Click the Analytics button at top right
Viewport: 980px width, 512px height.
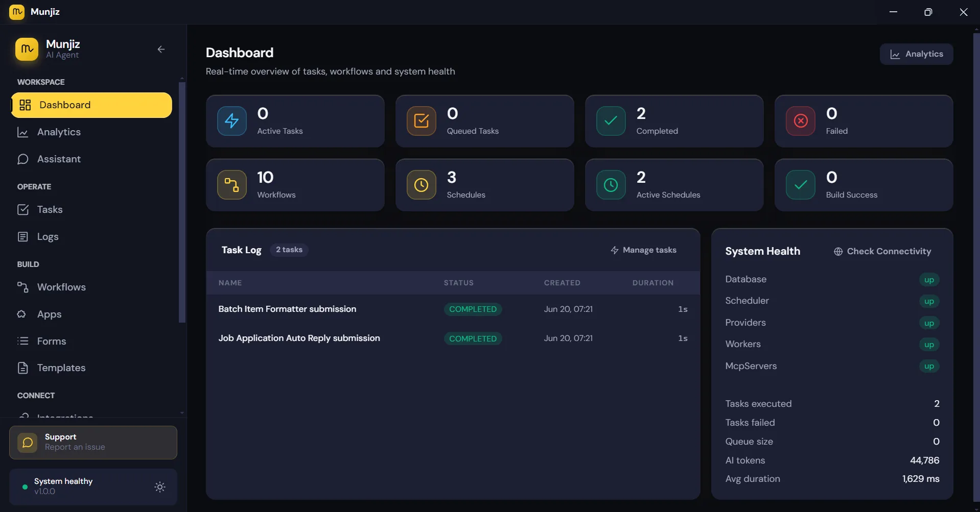[x=916, y=54]
